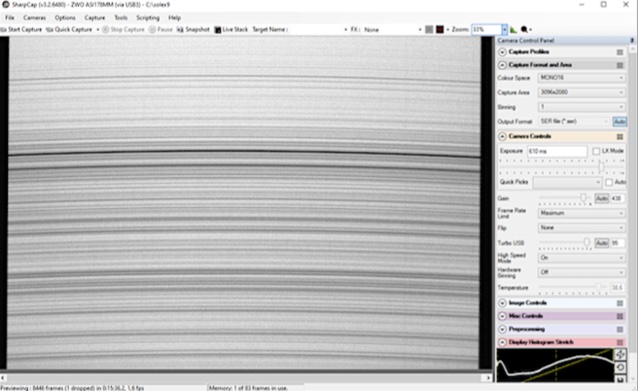Screen dimensions: 638x391
Task: Click the Exposure value input field
Action: [x=557, y=151]
